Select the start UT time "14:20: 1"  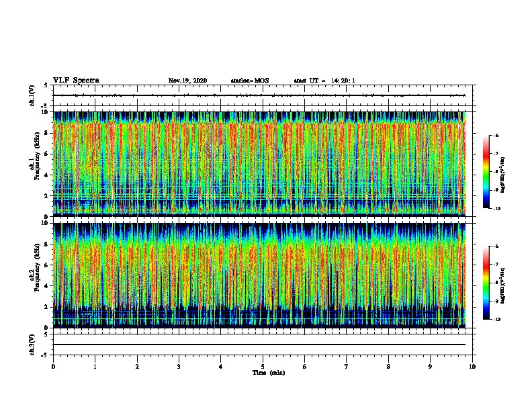(x=343, y=81)
